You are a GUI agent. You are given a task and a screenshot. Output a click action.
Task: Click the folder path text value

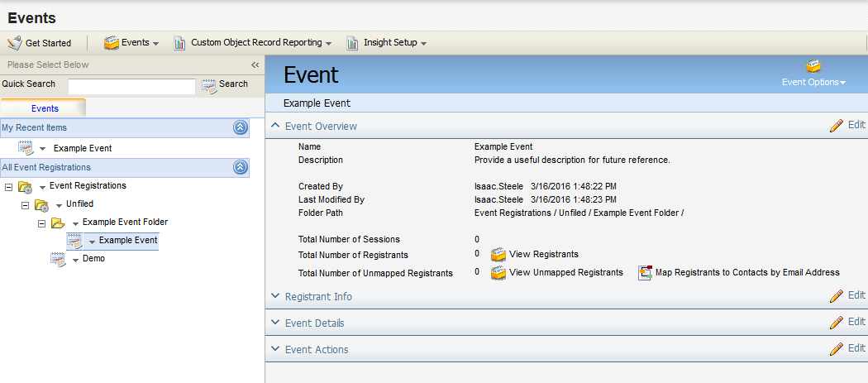tap(579, 213)
